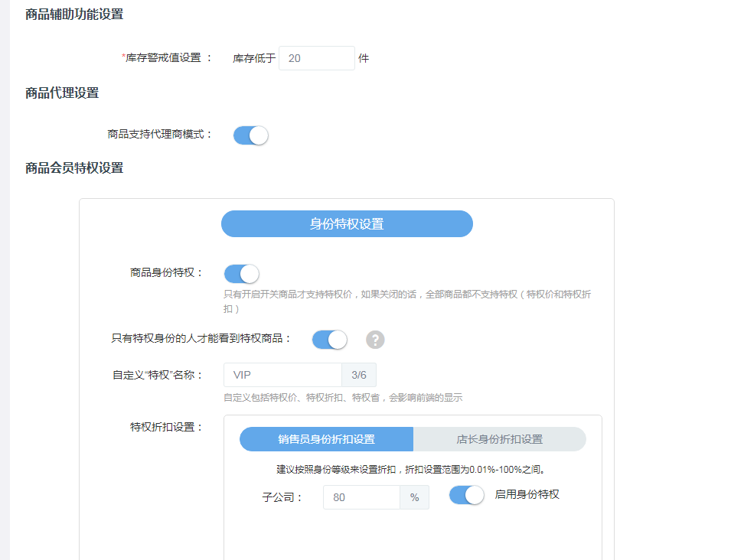The width and height of the screenshot is (731, 560).
Task: Click the 商品代理设置 heading
Action: tap(62, 93)
